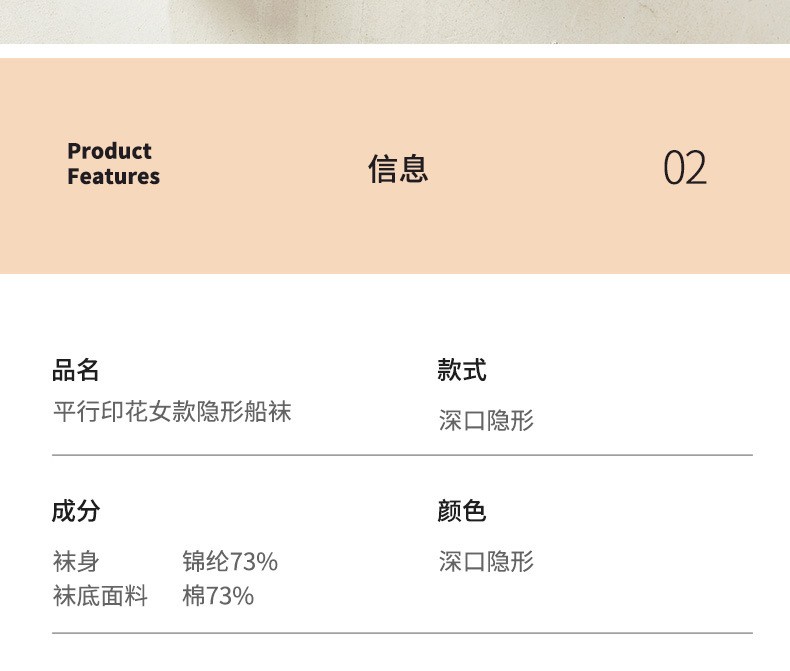Select the 棉73% composition value
790x671 pixels.
[x=218, y=596]
